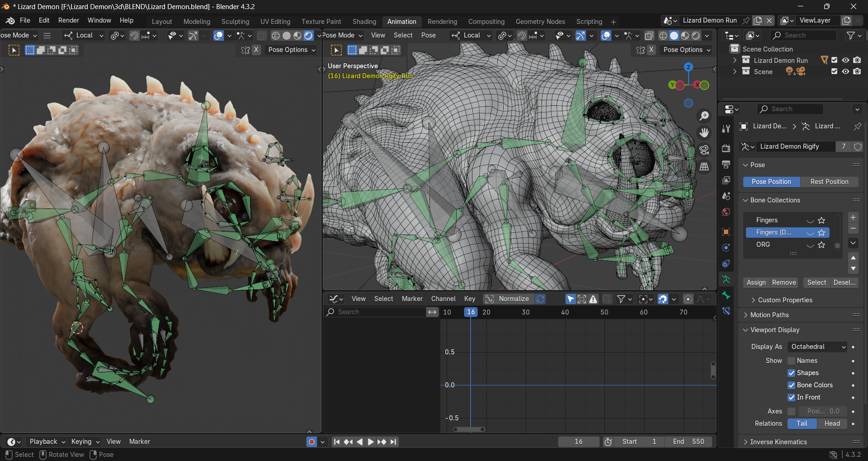Open the Physics properties tab

(726, 248)
